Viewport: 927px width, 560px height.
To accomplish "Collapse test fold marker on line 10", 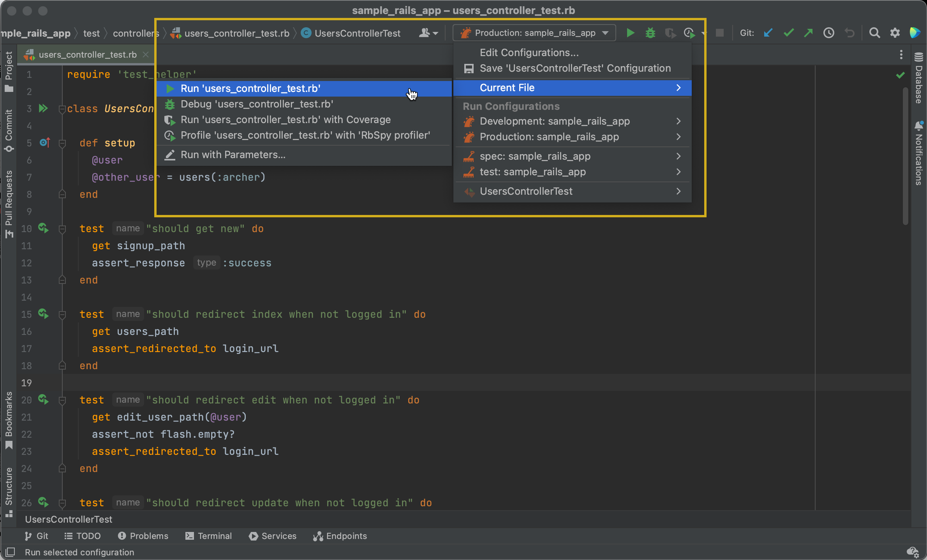I will (x=62, y=229).
